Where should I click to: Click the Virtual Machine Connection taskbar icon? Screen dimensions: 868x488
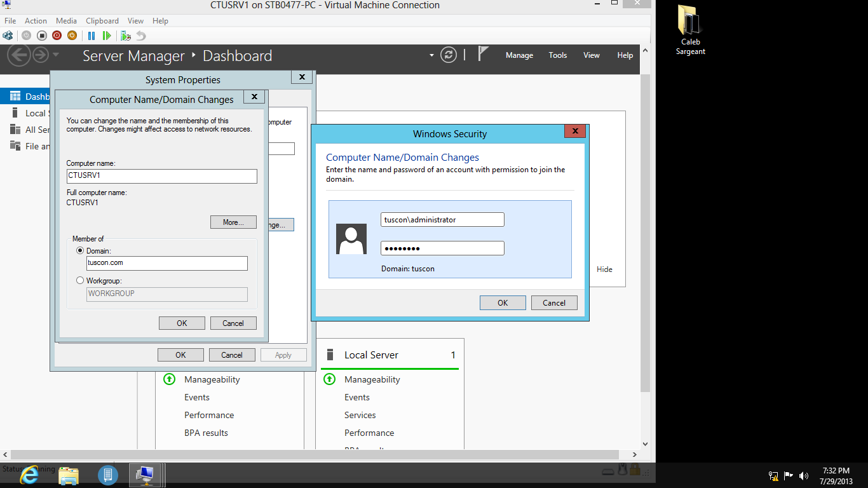[x=146, y=475]
